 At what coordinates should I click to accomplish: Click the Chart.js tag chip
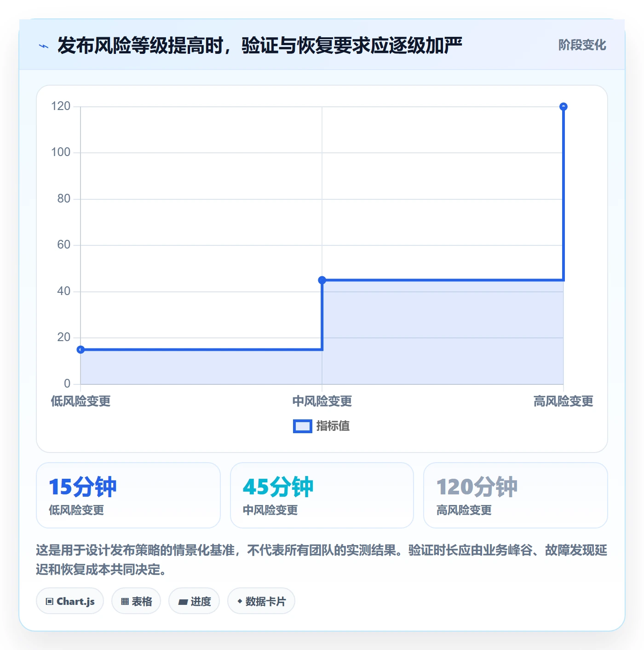70,601
